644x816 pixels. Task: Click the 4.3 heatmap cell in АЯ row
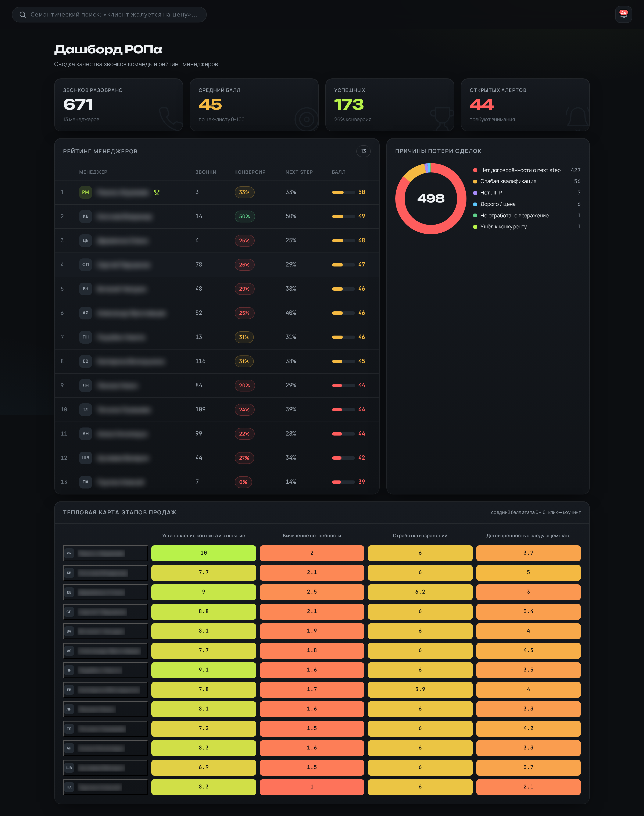tap(528, 651)
